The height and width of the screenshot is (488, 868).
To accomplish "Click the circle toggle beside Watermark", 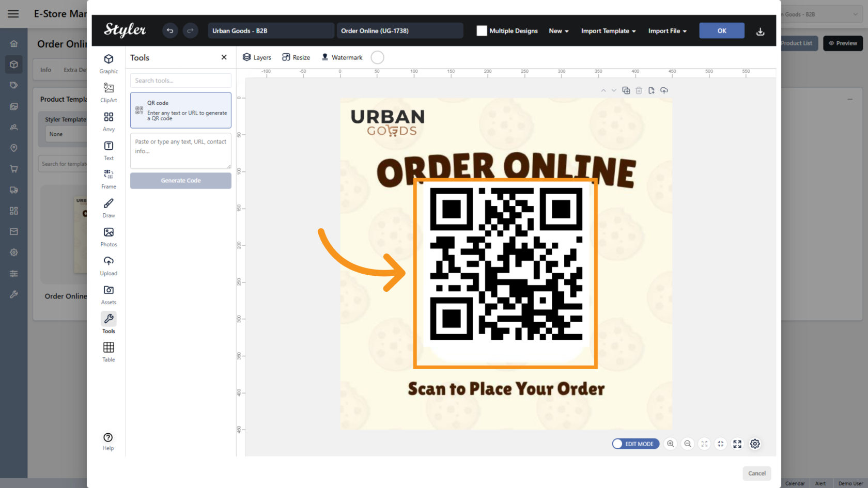I will (x=378, y=57).
